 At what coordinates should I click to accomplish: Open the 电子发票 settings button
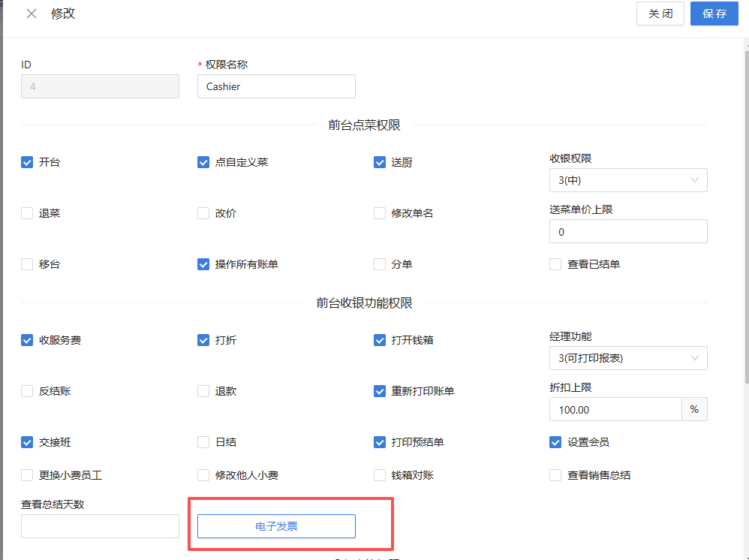[276, 526]
